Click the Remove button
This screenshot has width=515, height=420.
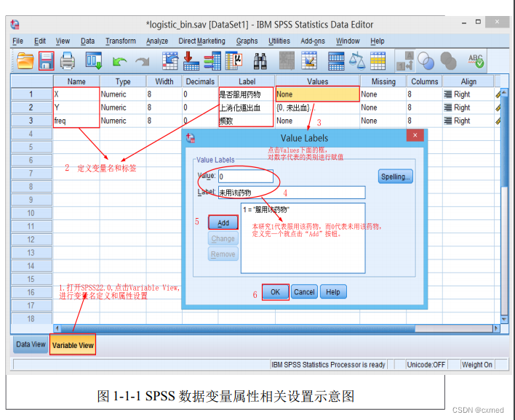223,254
